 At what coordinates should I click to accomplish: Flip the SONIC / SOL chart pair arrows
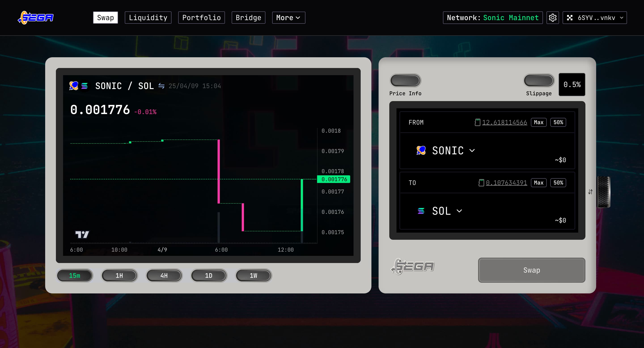(x=161, y=86)
